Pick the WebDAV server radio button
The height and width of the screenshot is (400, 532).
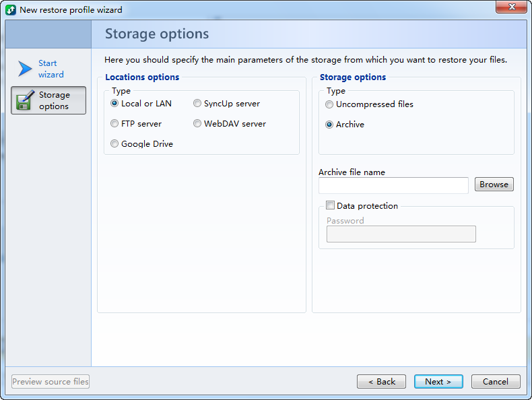point(197,124)
